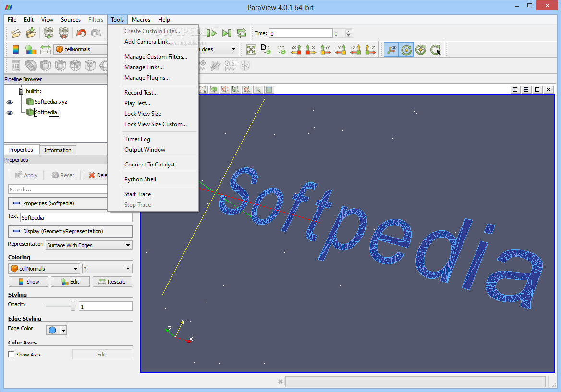Click the red Undo arrow

point(81,33)
